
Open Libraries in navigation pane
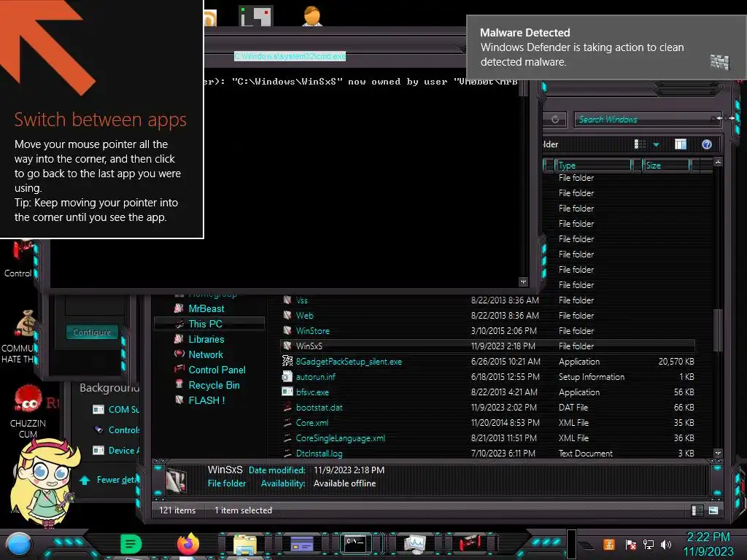[x=206, y=339]
